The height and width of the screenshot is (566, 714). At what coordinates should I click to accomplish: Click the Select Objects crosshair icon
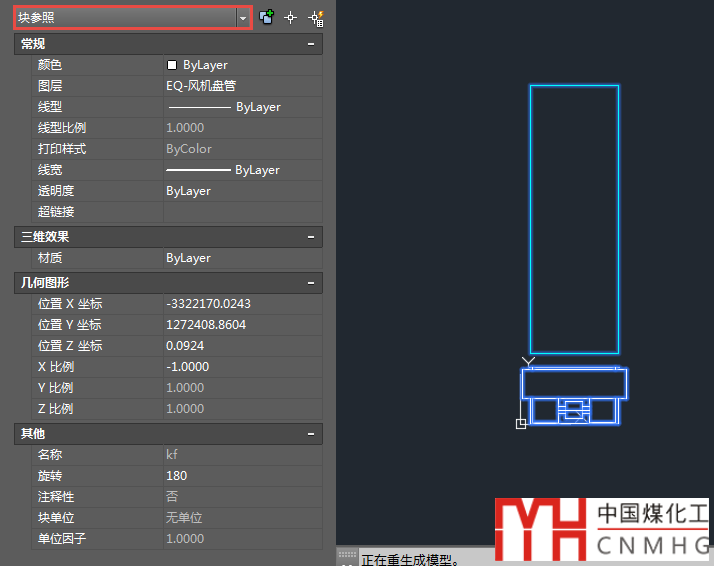click(291, 17)
